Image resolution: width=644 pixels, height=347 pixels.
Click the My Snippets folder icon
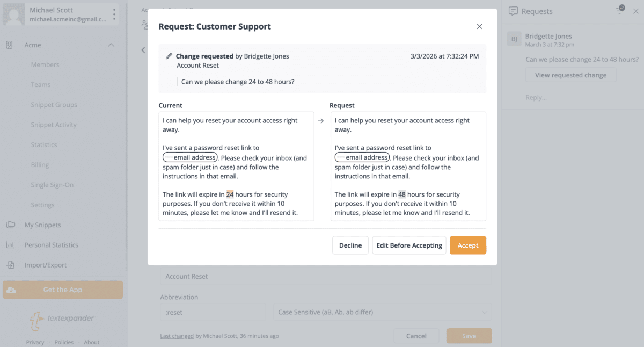pos(10,225)
